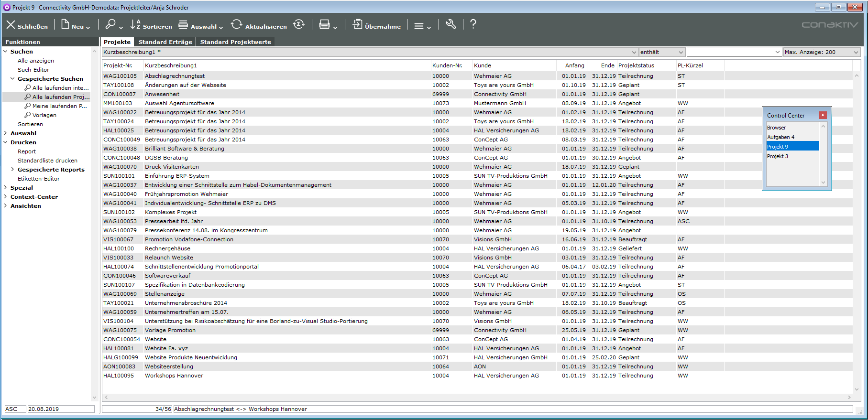Select Browser in Control Center

tap(792, 128)
